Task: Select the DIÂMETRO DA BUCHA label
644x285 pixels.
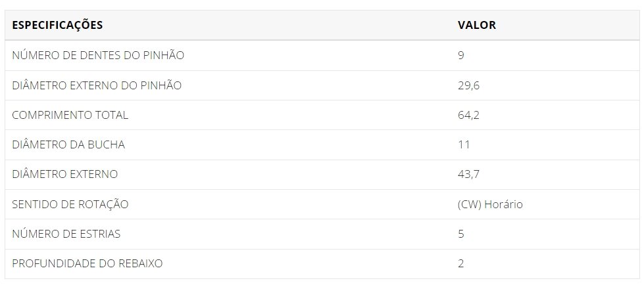Action: point(68,144)
